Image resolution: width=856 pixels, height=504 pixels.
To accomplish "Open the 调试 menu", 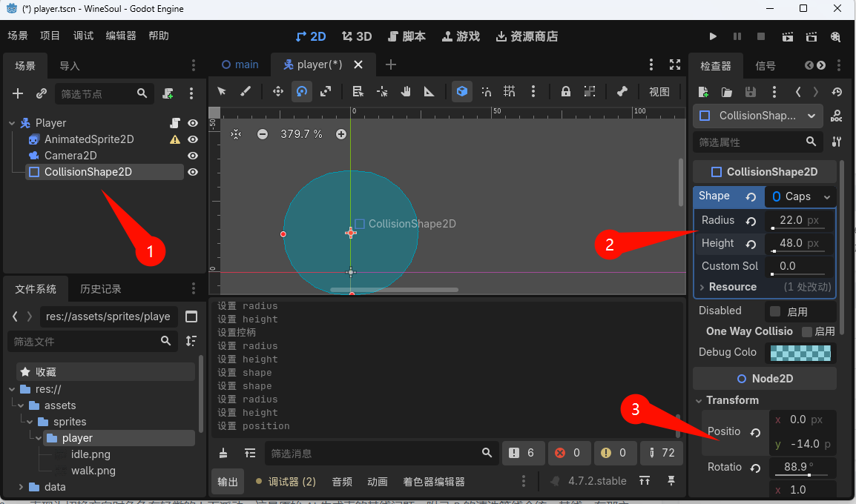I will click(x=83, y=36).
